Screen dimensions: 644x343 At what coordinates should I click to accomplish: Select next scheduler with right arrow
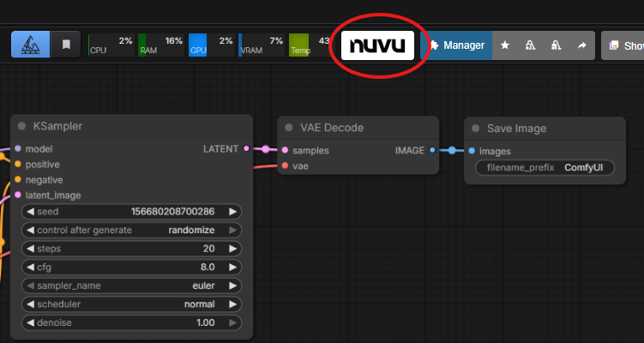point(233,304)
